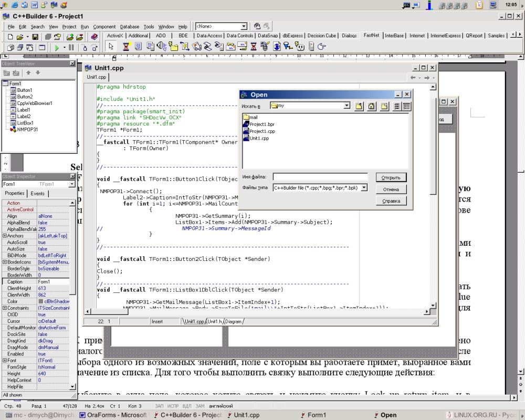Click the green Run arrow
The width and height of the screenshot is (525, 420).
click(57, 48)
